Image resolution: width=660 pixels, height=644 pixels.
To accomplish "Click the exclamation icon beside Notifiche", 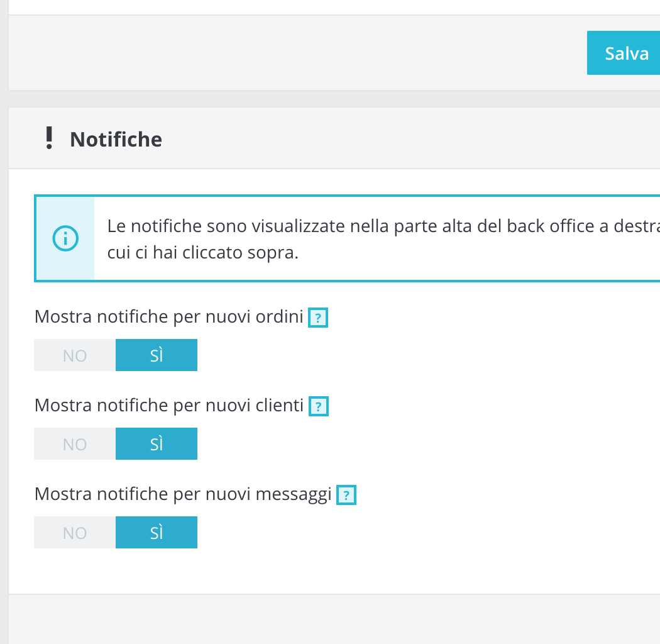I will coord(49,138).
